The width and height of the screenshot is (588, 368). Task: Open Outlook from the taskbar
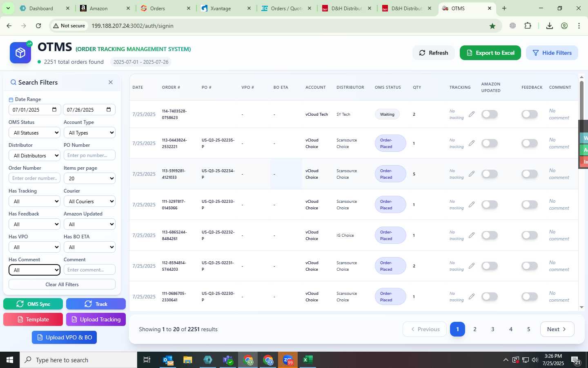168,360
